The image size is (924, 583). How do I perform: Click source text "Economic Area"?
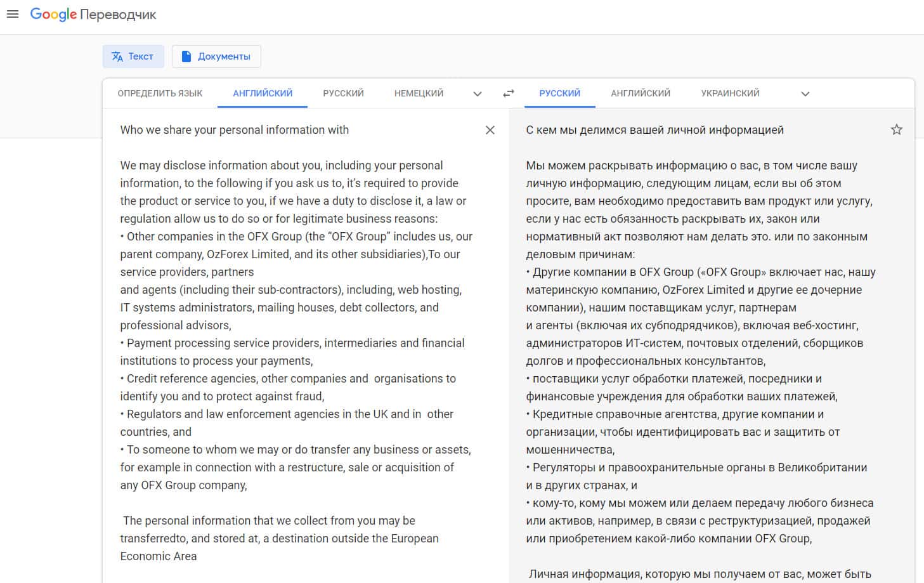159,556
